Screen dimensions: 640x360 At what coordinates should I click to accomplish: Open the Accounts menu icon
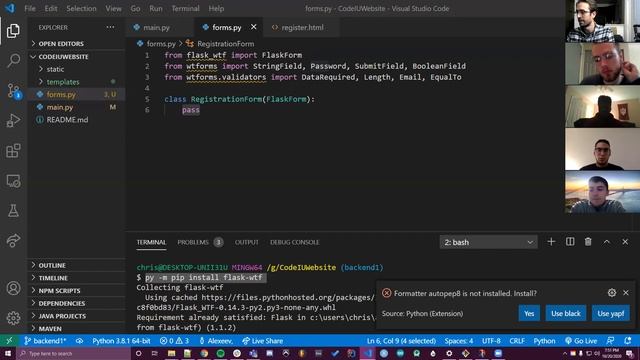pyautogui.click(x=13, y=288)
